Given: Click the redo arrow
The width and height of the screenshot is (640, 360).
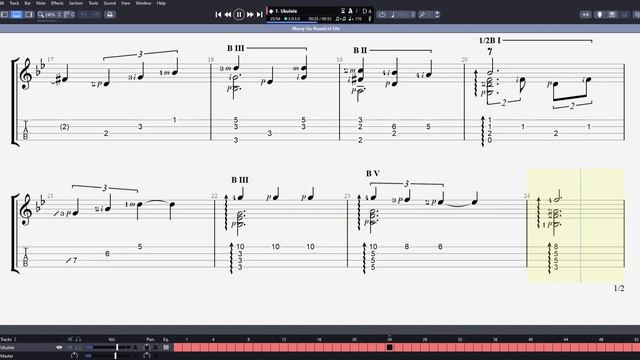Looking at the screenshot, I should pyautogui.click(x=96, y=14).
